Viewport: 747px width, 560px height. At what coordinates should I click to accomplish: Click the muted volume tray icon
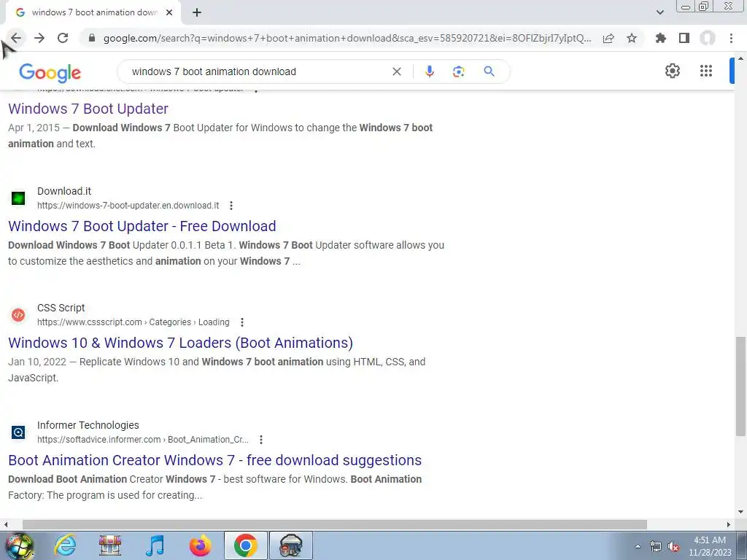click(x=673, y=547)
